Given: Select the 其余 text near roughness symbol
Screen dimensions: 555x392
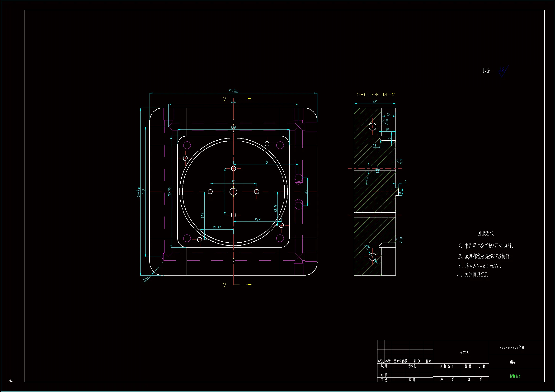Looking at the screenshot, I should point(486,71).
